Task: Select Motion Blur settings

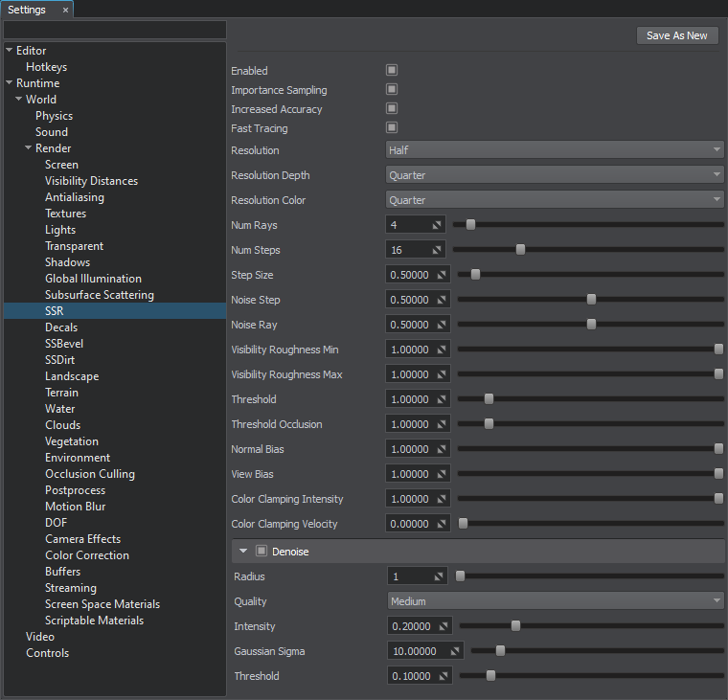Action: pos(76,507)
